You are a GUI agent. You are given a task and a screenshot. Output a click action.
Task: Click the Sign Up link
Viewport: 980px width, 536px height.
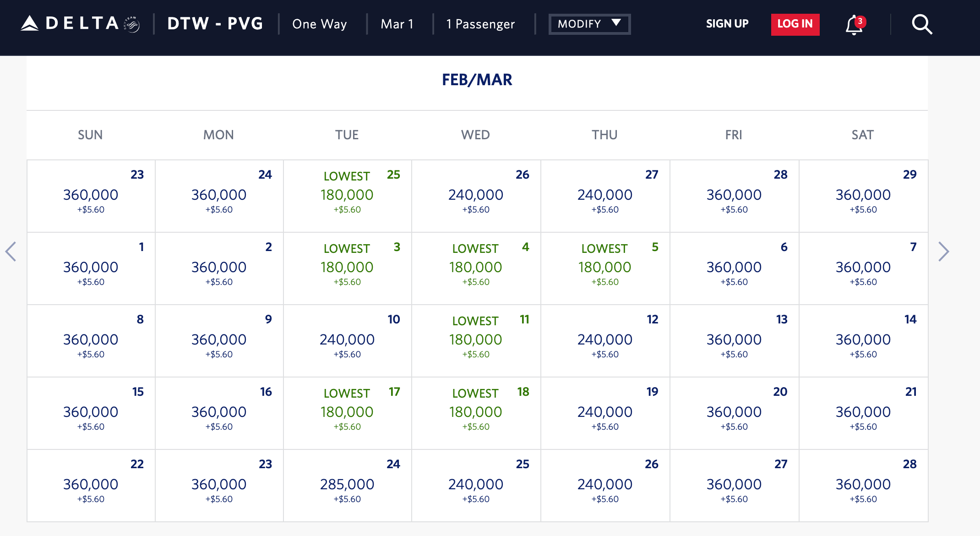[727, 24]
